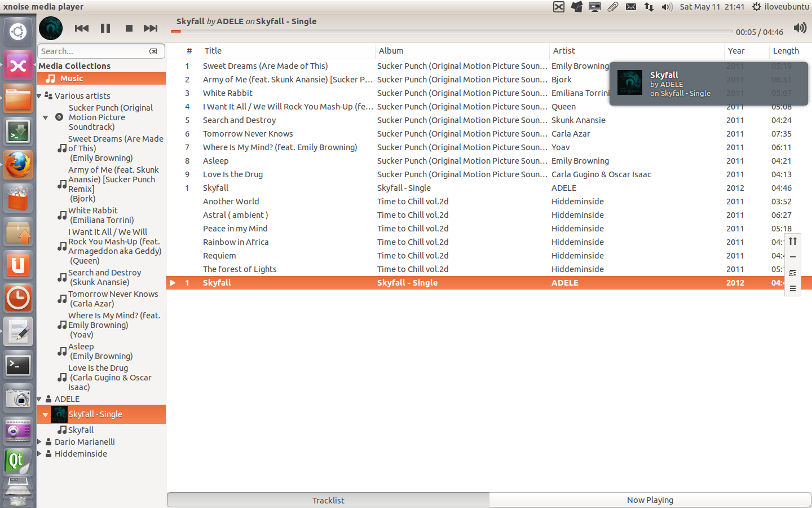This screenshot has height=508, width=812.
Task: Open the network indicator in top panel
Action: click(x=649, y=7)
